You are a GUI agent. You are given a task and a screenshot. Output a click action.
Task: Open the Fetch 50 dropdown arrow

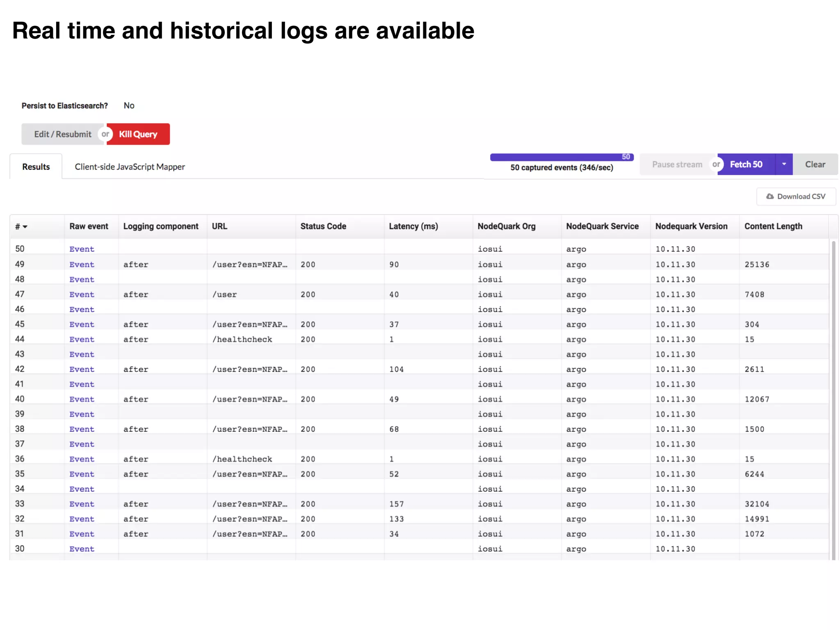(x=784, y=164)
